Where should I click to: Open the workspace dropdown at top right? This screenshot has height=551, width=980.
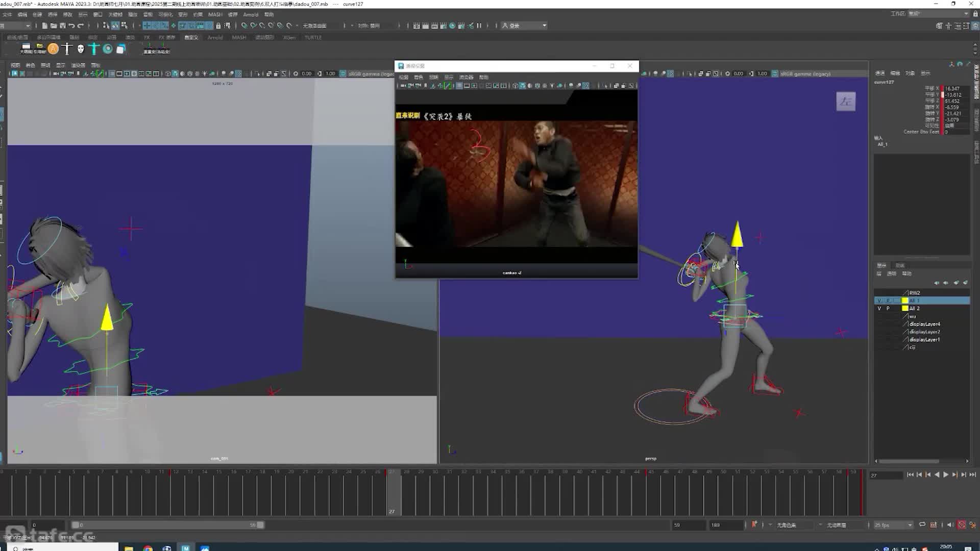click(938, 14)
